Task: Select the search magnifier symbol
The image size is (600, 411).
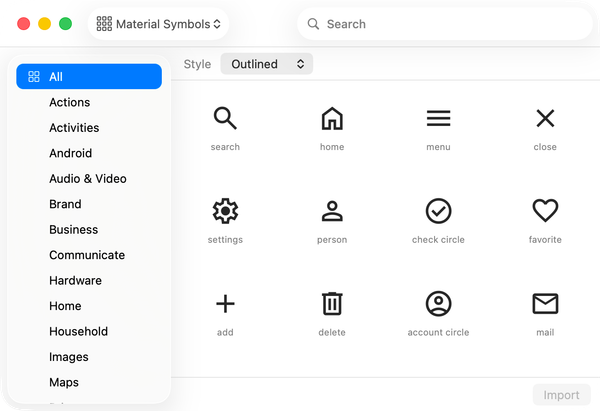Action: coord(225,118)
